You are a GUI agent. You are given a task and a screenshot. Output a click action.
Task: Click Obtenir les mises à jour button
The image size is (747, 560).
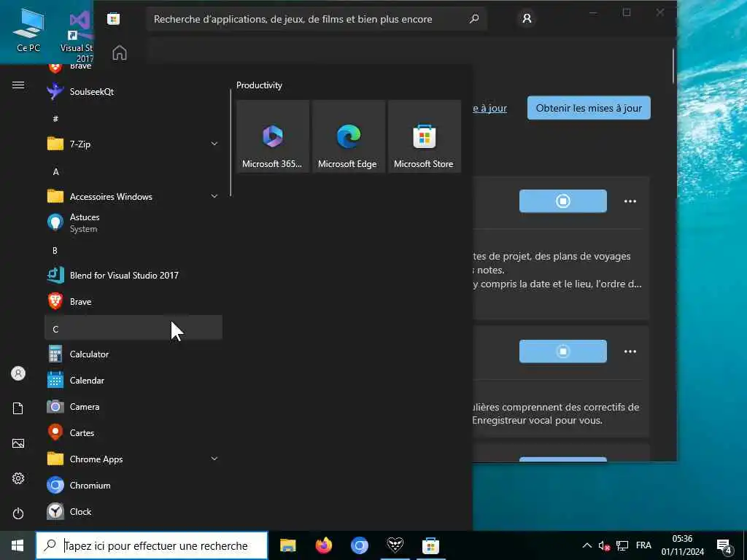point(589,108)
